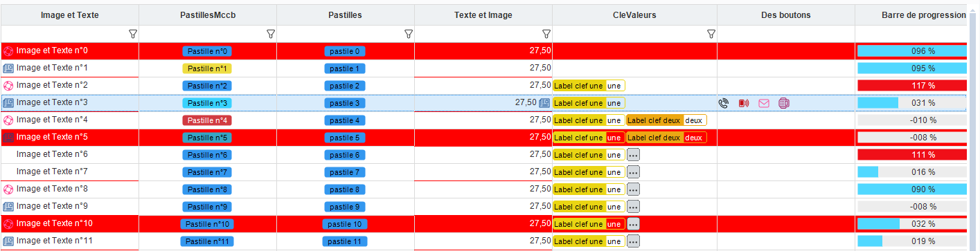
Task: Click the lifebuoy icon of Image et Texte n°2
Action: pos(8,86)
